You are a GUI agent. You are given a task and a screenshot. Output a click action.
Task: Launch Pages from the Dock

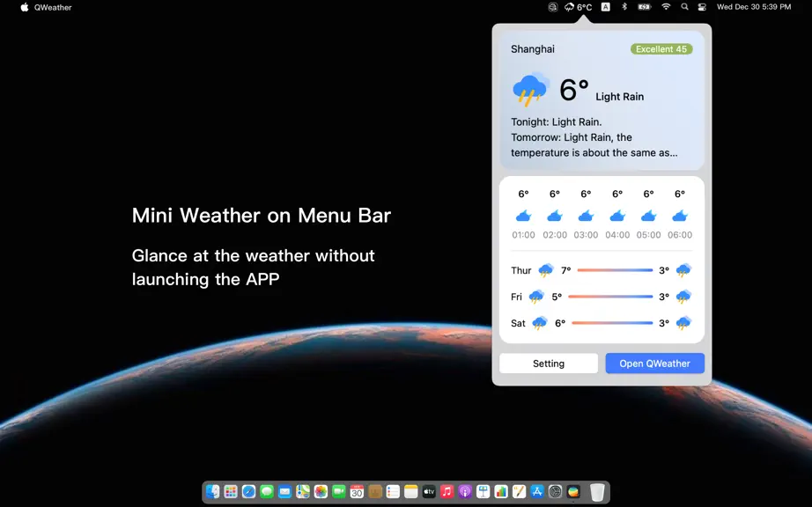[x=519, y=491]
